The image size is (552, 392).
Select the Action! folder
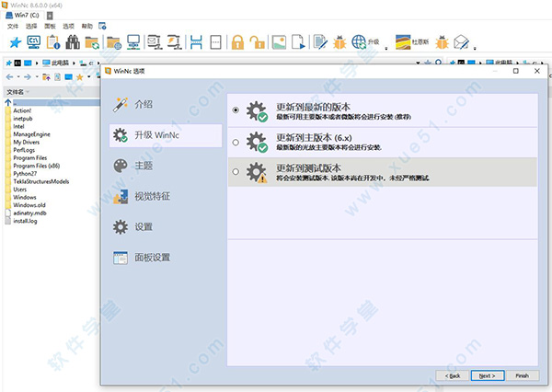click(x=22, y=110)
